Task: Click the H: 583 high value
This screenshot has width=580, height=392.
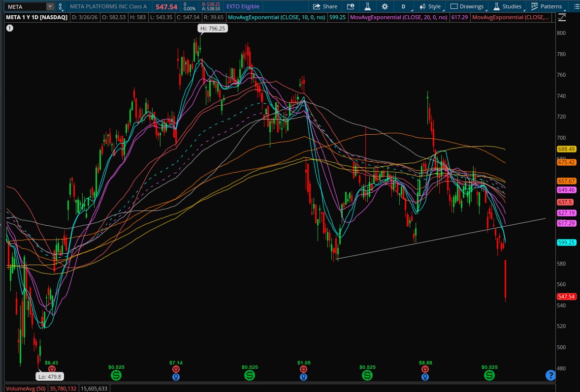Action: (x=137, y=17)
